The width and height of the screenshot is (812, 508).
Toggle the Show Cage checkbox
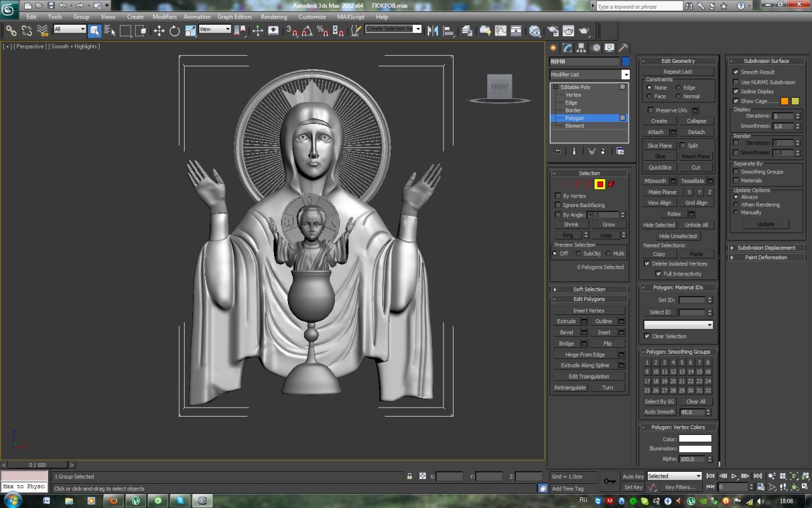click(736, 101)
